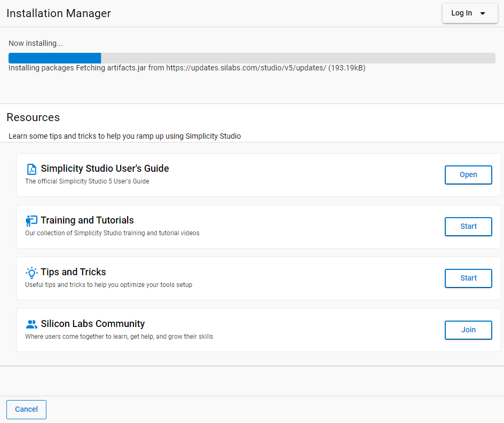The height and width of the screenshot is (423, 504).
Task: Click the gray unfilled progress bar area
Action: pos(298,58)
